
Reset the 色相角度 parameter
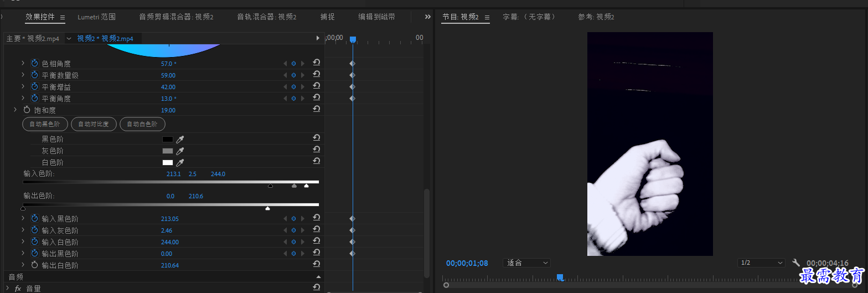pyautogui.click(x=317, y=63)
